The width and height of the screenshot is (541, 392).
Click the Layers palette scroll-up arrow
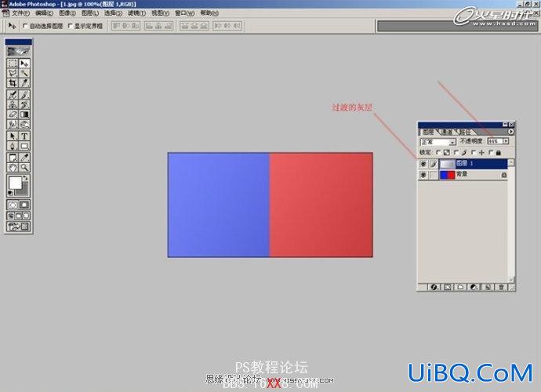(x=511, y=162)
